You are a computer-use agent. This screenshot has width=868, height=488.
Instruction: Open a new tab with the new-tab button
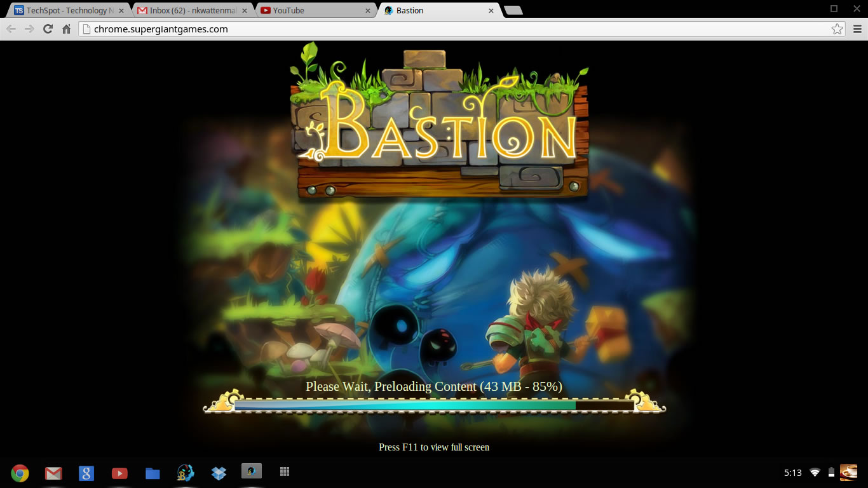point(513,10)
